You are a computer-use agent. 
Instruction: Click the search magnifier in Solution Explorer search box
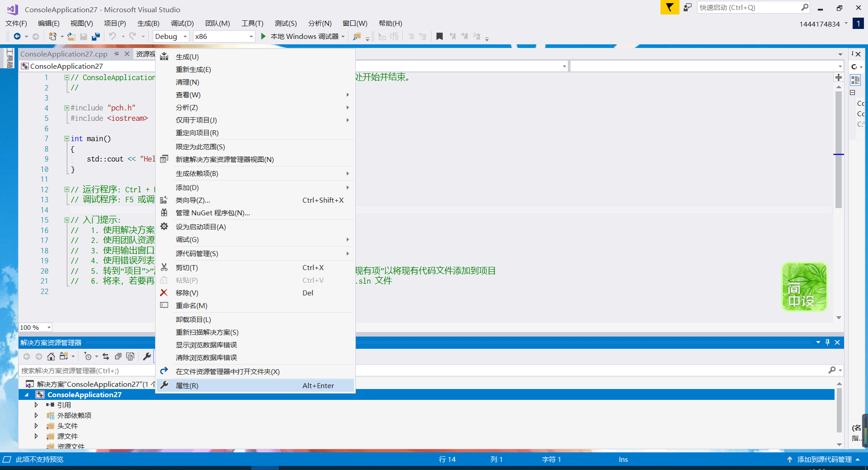[832, 370]
